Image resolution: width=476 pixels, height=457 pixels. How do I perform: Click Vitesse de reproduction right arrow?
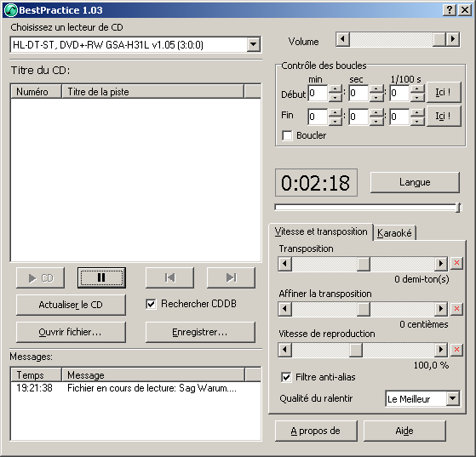[x=441, y=350]
